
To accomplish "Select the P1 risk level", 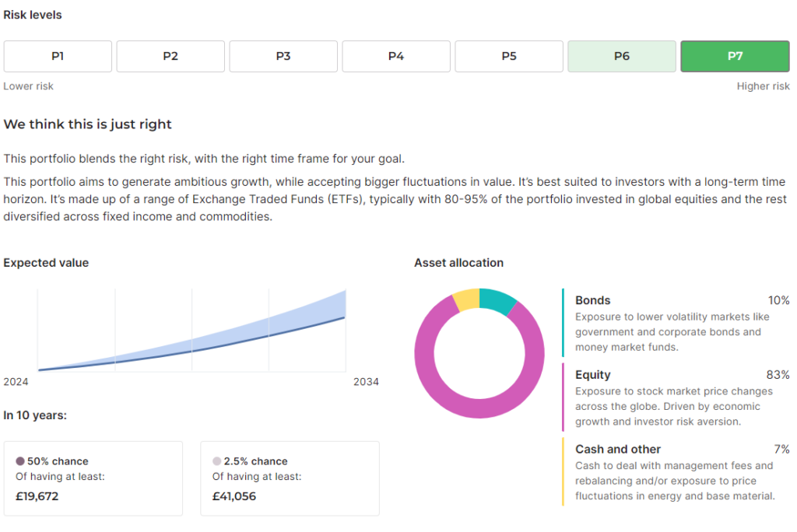I will (x=58, y=56).
